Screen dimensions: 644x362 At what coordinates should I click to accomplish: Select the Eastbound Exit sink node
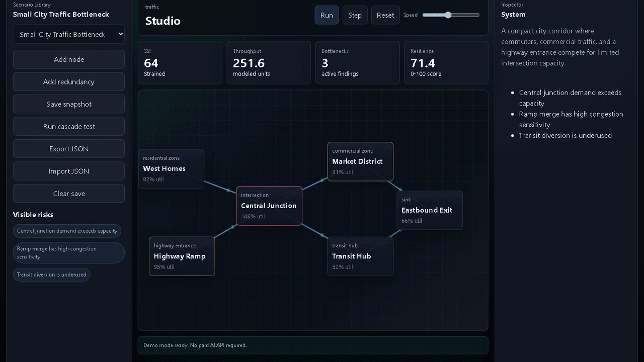click(430, 210)
